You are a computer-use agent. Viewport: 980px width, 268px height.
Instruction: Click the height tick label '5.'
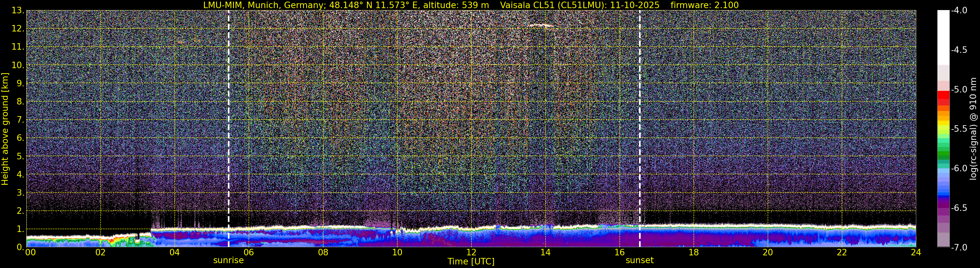(x=20, y=156)
